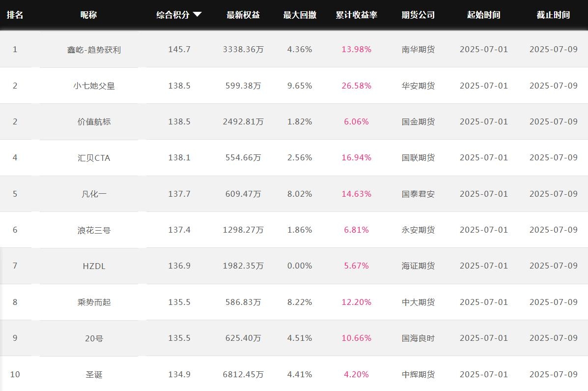588x391 pixels.
Task: Select futures company 国海良时
Action: [x=418, y=338]
